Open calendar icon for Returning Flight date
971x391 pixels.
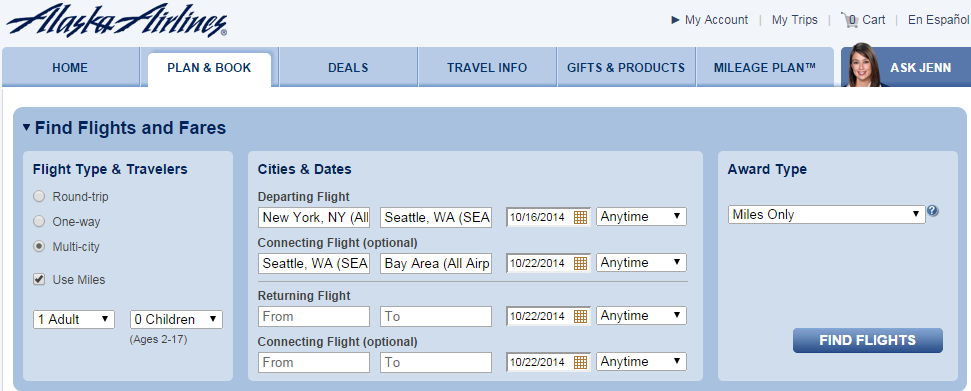[x=580, y=316]
